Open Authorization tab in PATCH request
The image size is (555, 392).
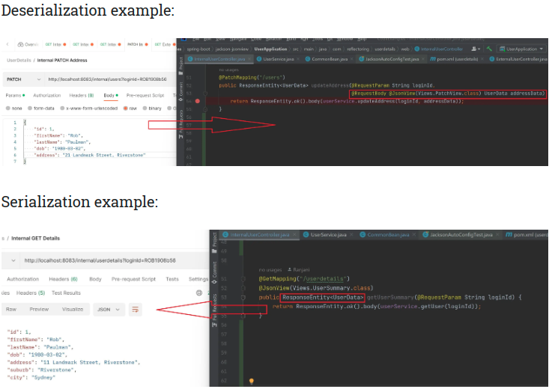click(46, 96)
